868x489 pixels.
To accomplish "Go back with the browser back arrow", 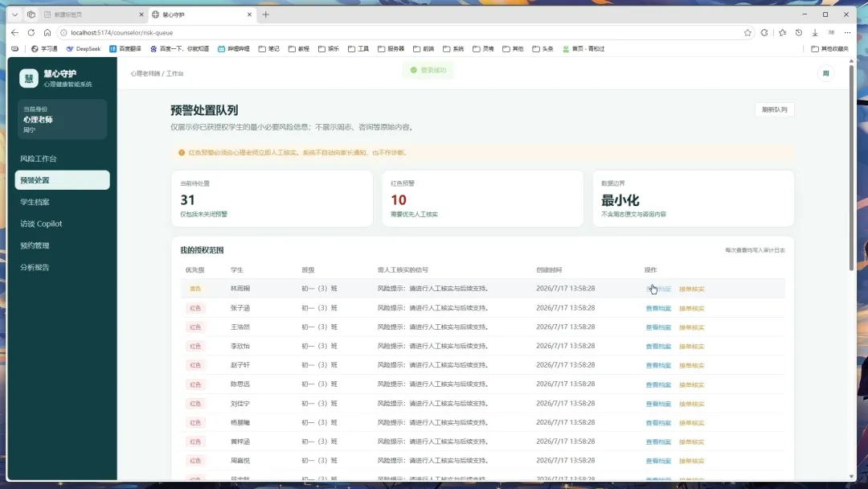I will [15, 33].
